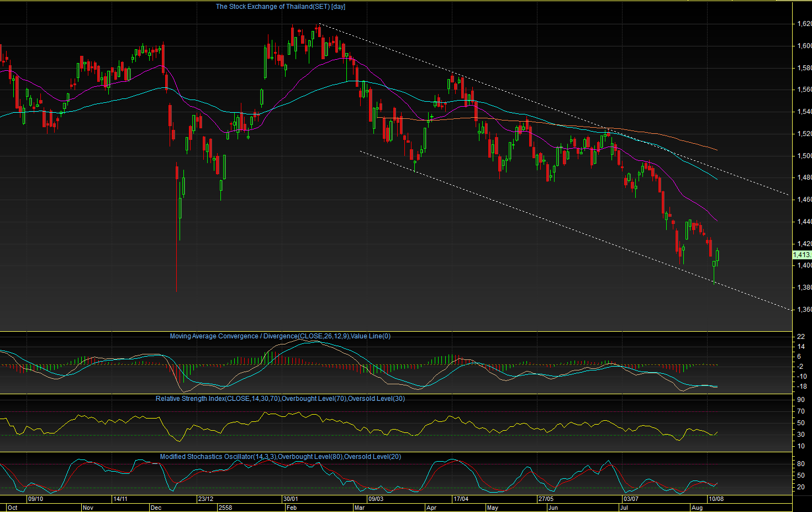812x512 pixels.
Task: Click the 1,600 price axis label
Action: point(804,46)
